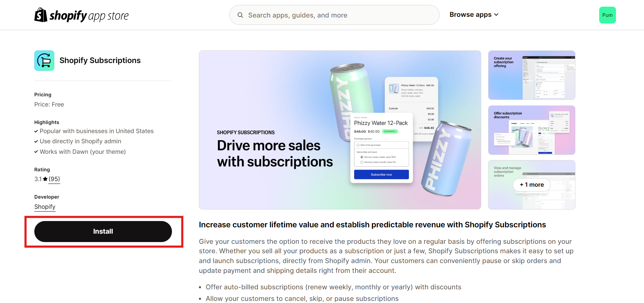Open Create your subscription offering thumbnail
Screen dimensions: 644x303
532,75
